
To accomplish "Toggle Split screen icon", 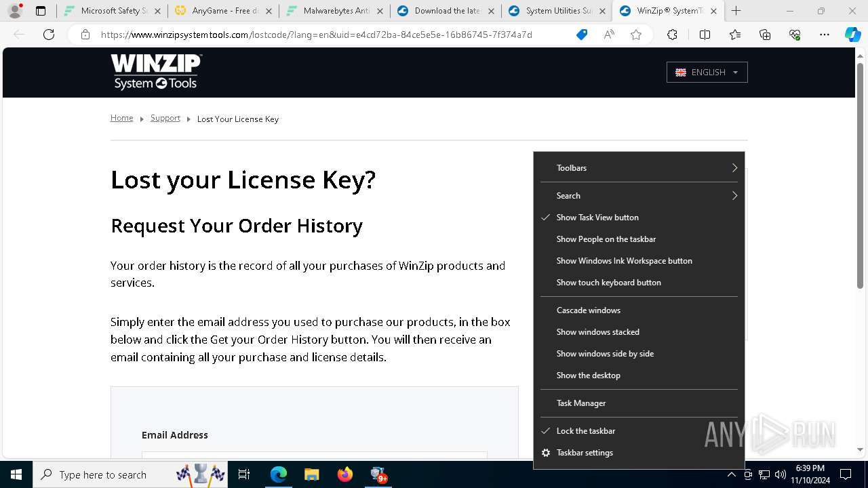I will click(x=705, y=35).
